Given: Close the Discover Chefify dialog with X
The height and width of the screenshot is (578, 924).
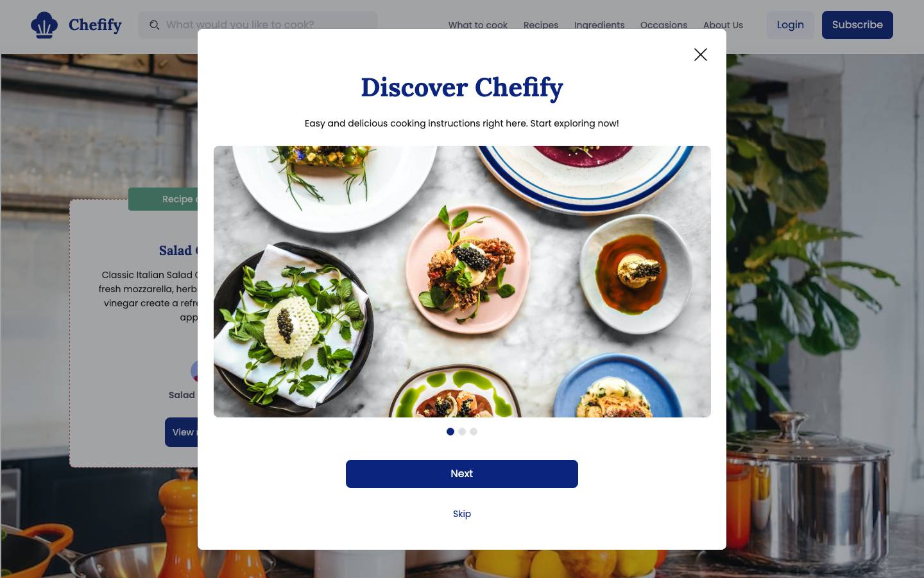Looking at the screenshot, I should pos(701,55).
